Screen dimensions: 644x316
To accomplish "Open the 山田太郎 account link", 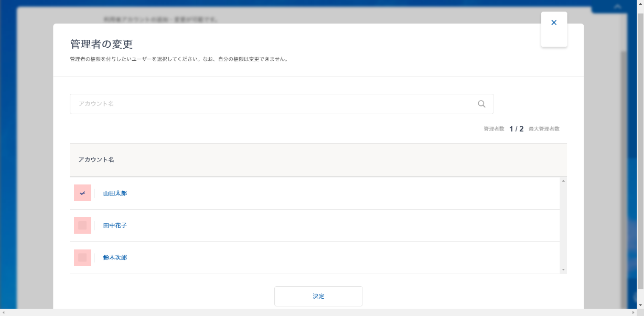I will [115, 193].
